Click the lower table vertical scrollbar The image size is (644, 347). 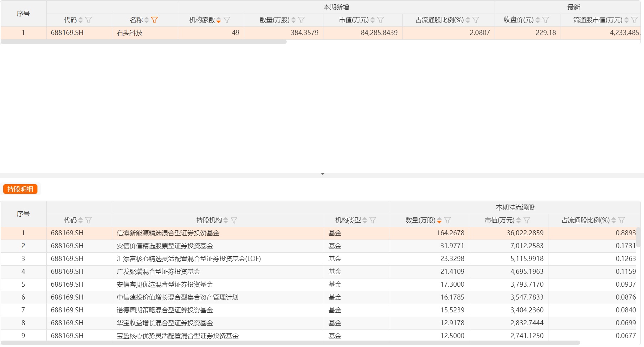tap(638, 237)
